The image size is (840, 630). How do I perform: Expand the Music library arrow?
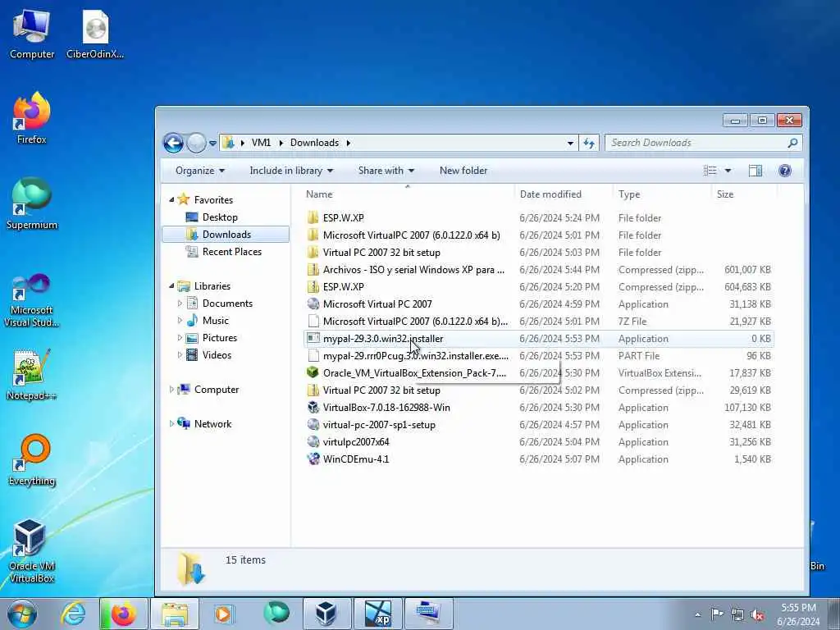point(180,321)
